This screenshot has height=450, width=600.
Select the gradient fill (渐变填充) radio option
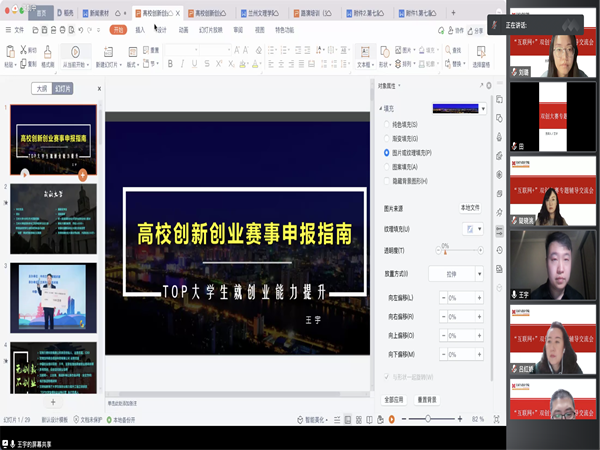[387, 138]
